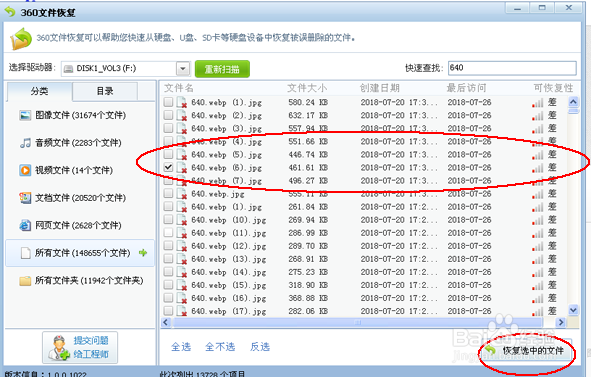Click recoverability signal icon for 640.webp (13).jpg
This screenshot has width=591, height=377.
click(538, 259)
